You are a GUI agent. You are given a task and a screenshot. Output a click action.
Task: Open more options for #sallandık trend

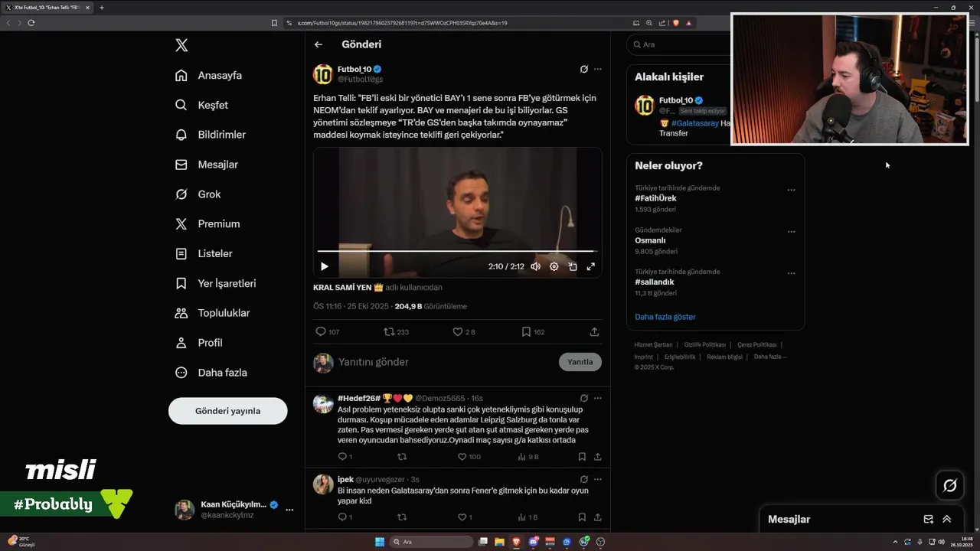791,273
